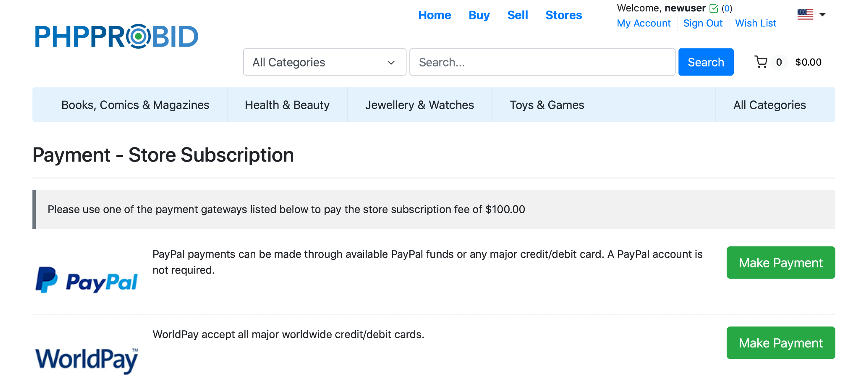Expand the All Categories search dropdown
Screen dimensions: 868x378
pos(324,62)
